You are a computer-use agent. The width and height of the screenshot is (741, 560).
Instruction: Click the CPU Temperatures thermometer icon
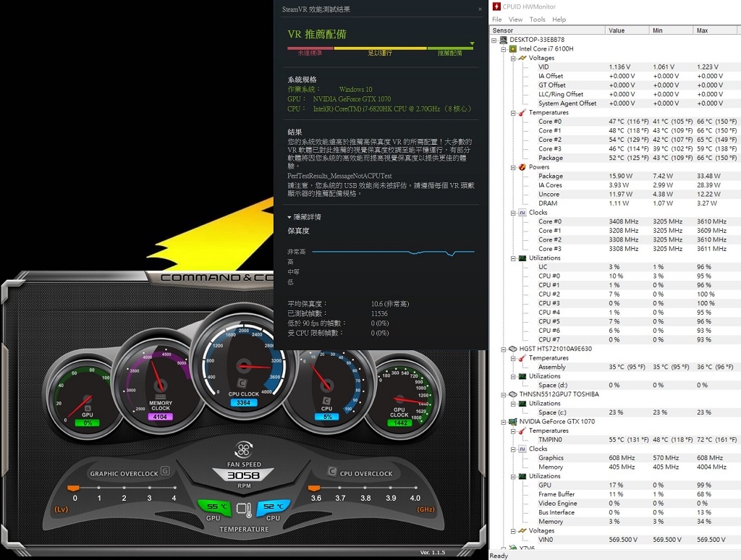tap(522, 112)
